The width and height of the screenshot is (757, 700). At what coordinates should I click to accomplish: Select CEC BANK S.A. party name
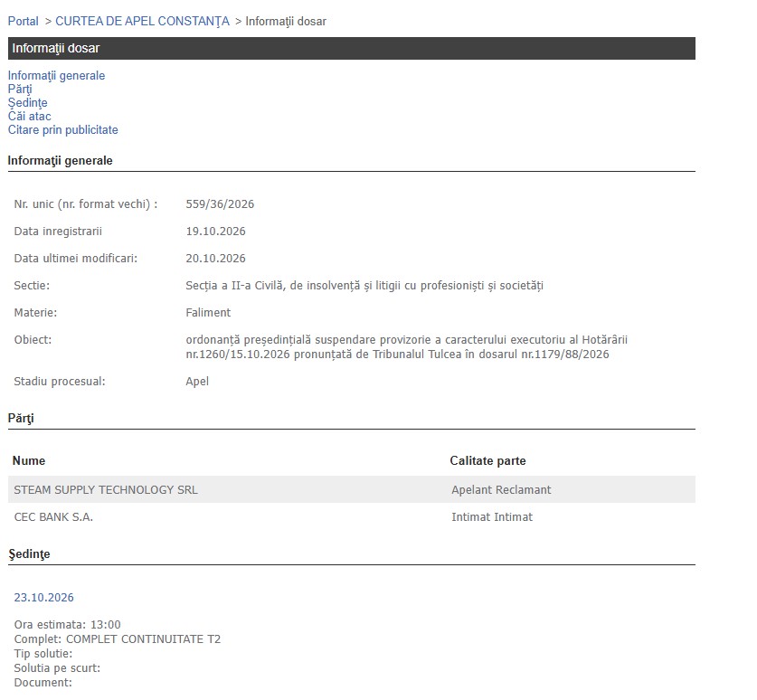(53, 516)
